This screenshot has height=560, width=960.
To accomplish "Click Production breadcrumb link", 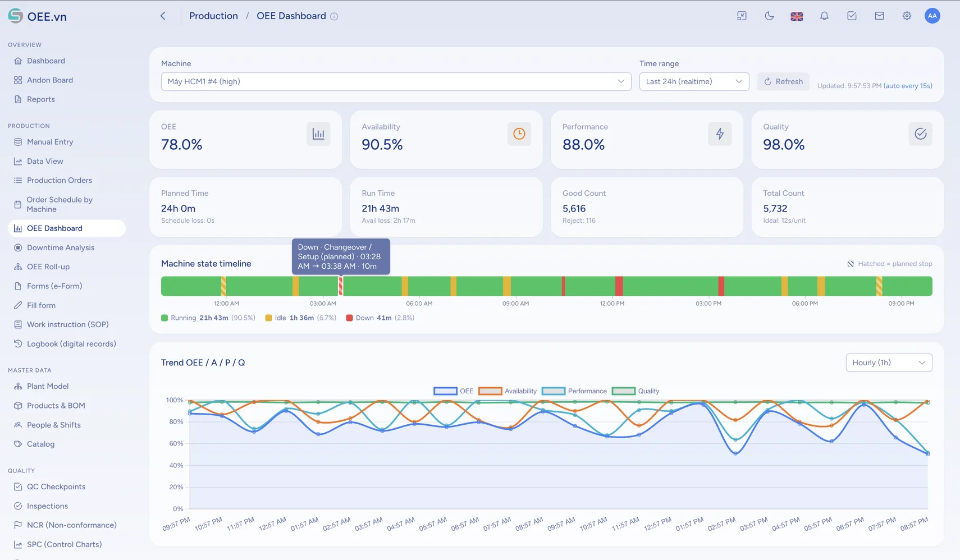I will click(x=213, y=16).
